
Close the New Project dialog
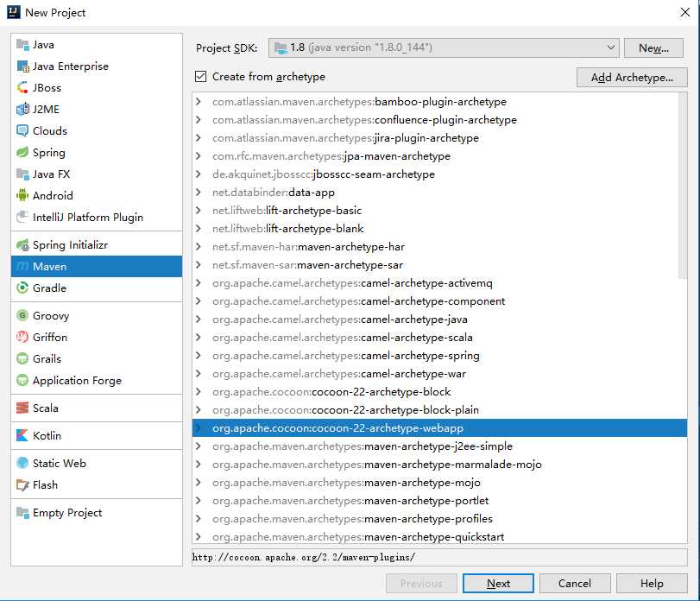coord(684,12)
